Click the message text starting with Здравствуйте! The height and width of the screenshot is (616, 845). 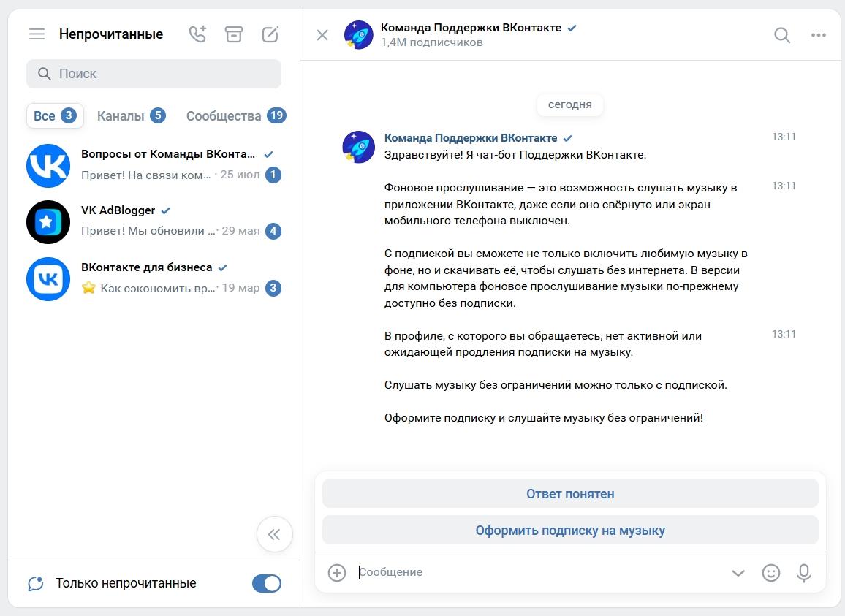515,155
